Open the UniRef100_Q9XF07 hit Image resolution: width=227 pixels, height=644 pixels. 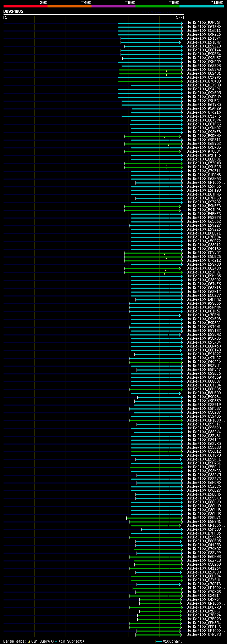point(204,272)
